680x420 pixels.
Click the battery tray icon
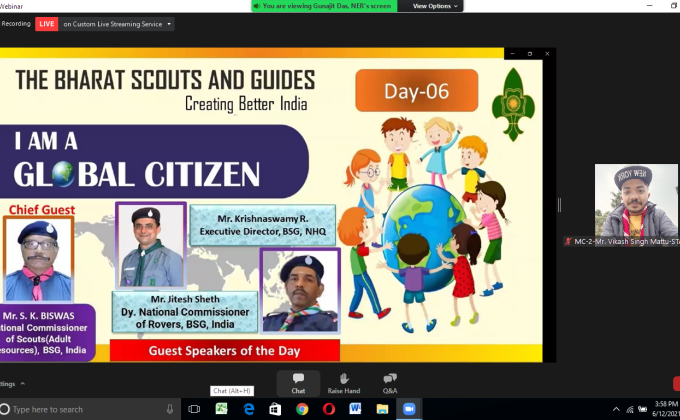pos(643,409)
